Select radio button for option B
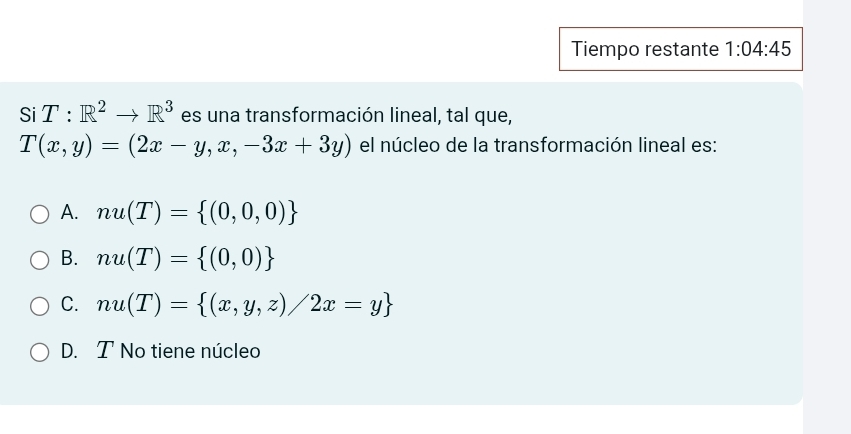Viewport: 851px width, 434px height. point(40,260)
